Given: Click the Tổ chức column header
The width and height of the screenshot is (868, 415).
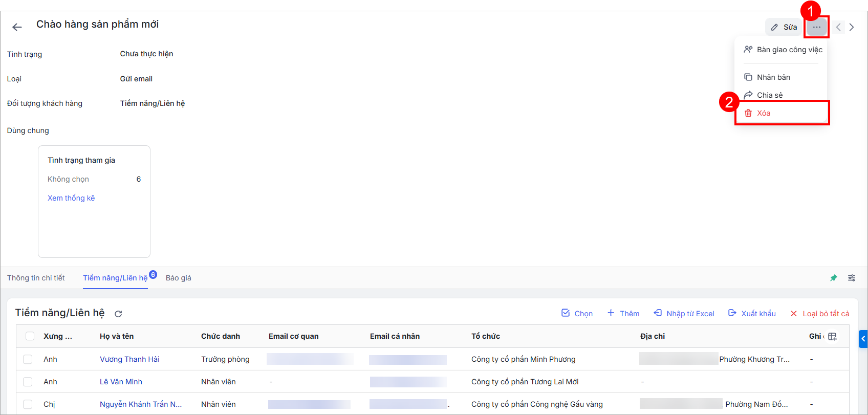Looking at the screenshot, I should point(486,336).
